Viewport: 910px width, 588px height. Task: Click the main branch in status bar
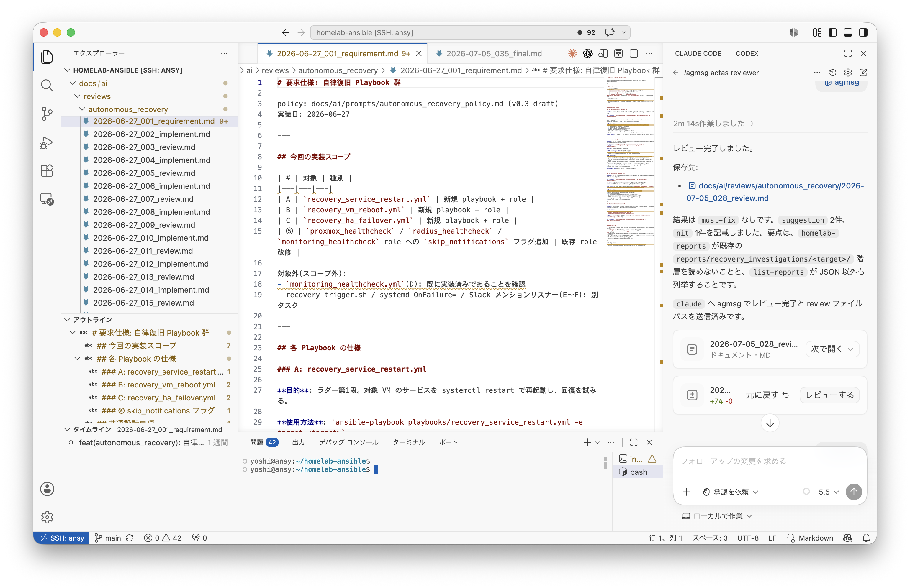(x=108, y=538)
